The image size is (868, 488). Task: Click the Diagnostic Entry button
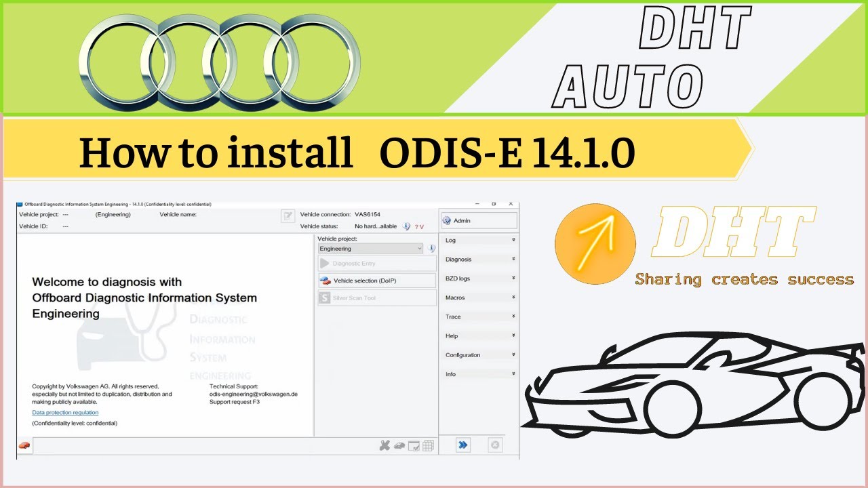click(377, 263)
